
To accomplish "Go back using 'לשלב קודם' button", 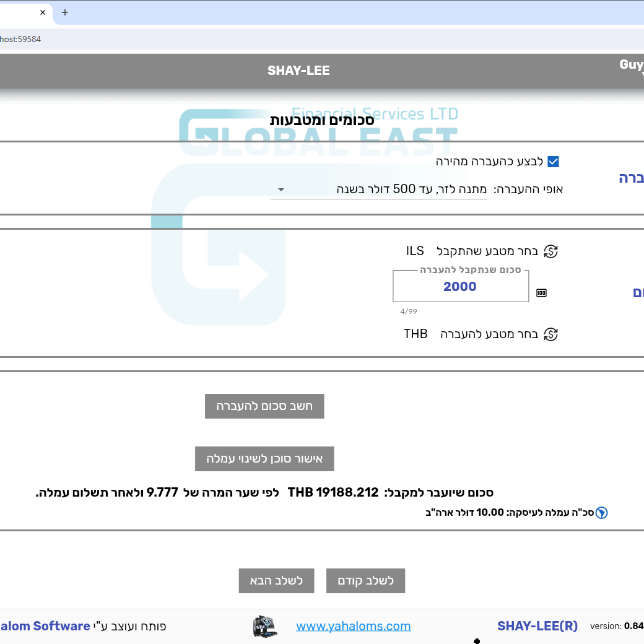I will pos(365,581).
